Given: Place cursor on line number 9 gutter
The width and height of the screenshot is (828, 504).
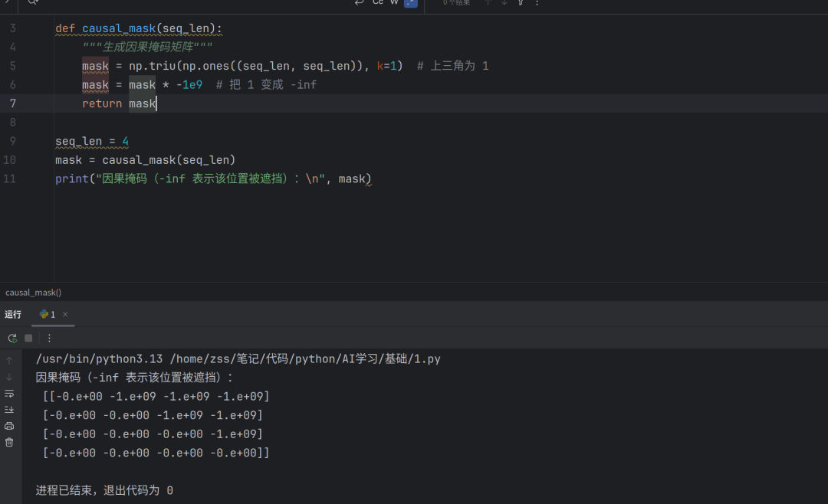Looking at the screenshot, I should pyautogui.click(x=13, y=141).
